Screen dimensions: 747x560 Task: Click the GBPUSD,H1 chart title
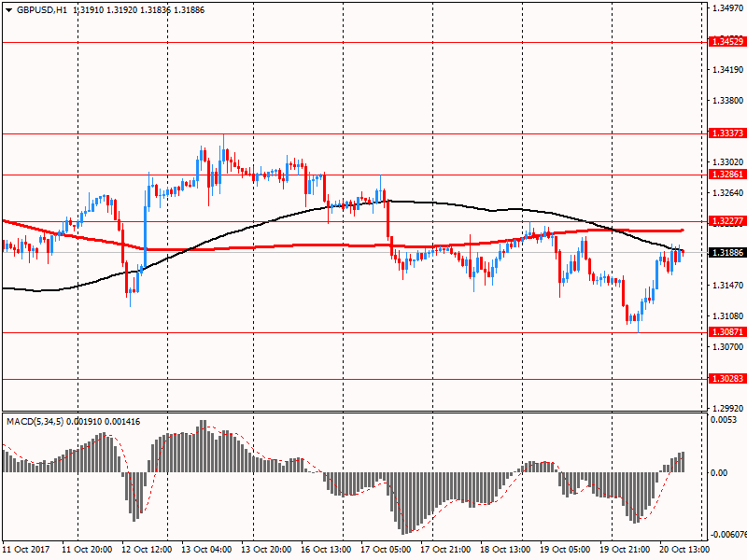click(42, 10)
